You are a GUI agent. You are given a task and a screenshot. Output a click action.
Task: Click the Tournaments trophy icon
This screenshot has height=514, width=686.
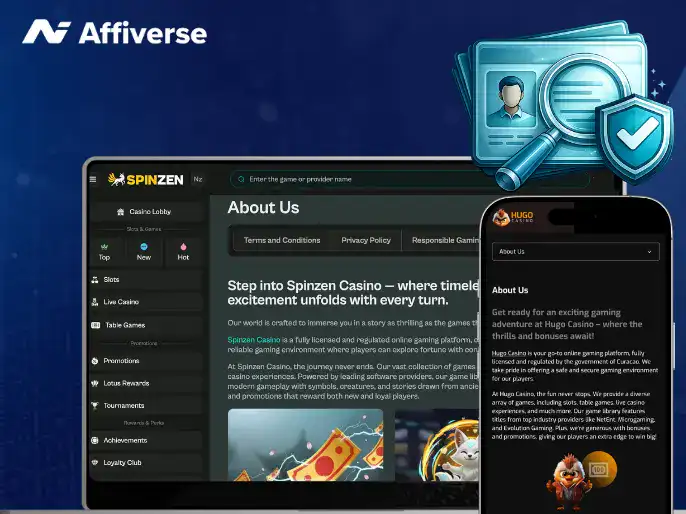[x=94, y=406]
